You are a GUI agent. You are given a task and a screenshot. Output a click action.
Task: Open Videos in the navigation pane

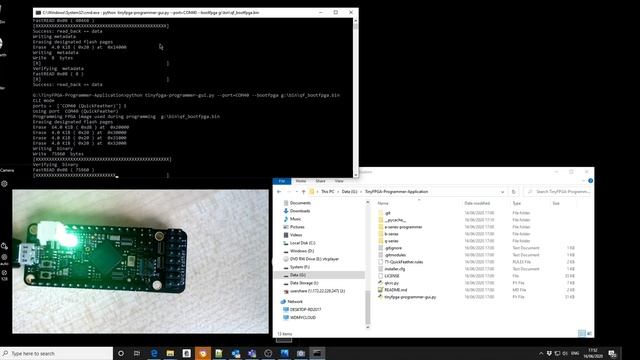[296, 235]
